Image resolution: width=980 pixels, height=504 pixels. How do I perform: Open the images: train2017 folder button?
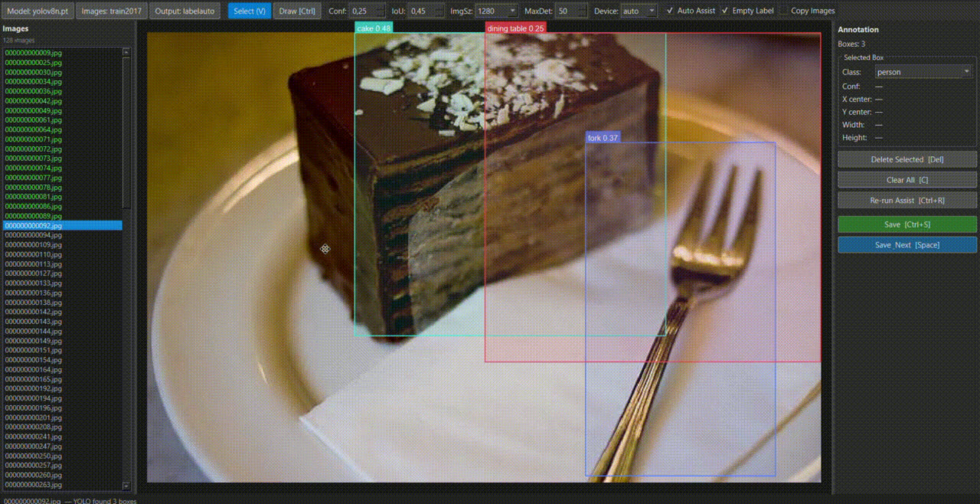tap(110, 11)
